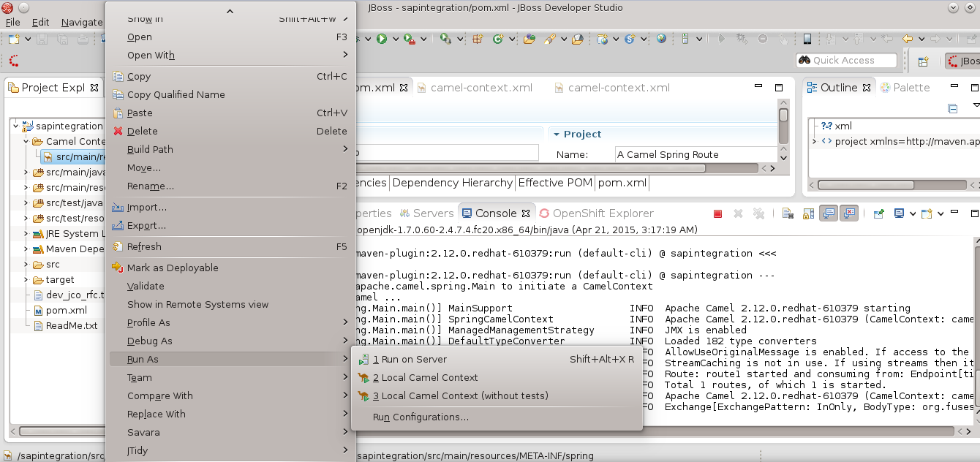
Task: Click the binoculars icon in Quick Access
Action: point(804,61)
